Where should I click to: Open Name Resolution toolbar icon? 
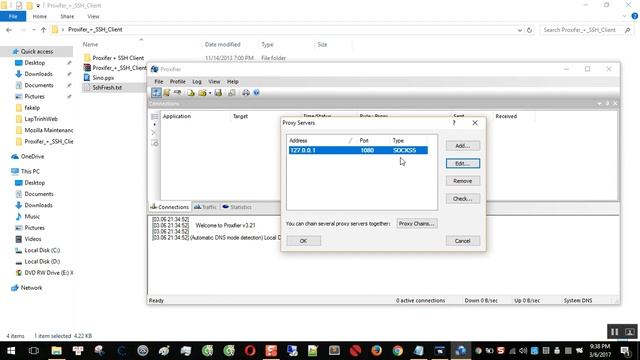click(177, 93)
